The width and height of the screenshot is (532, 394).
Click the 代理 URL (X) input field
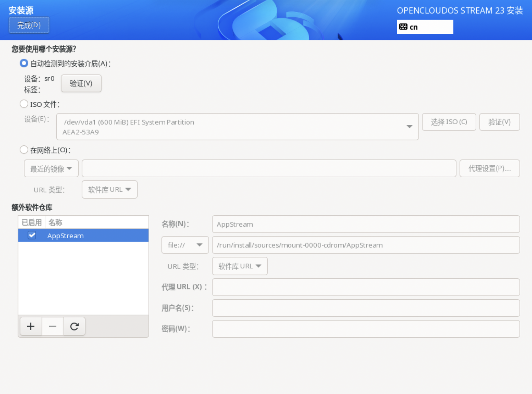click(x=366, y=287)
